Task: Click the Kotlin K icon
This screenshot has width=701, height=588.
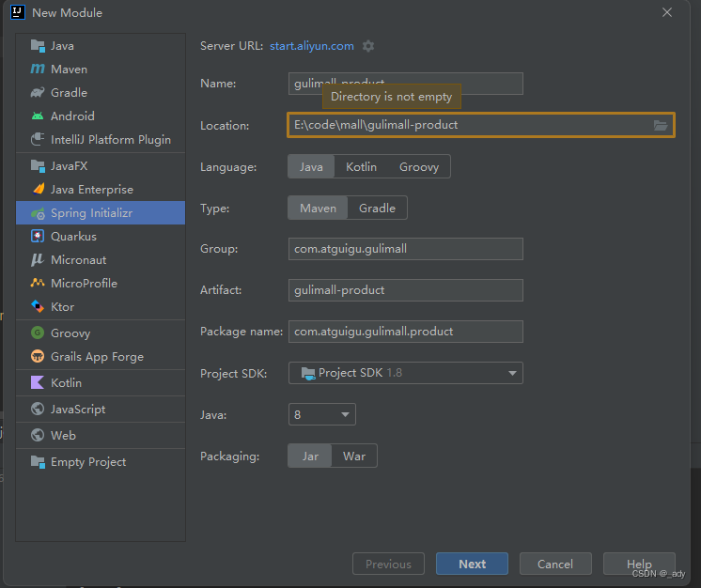Action: (38, 382)
